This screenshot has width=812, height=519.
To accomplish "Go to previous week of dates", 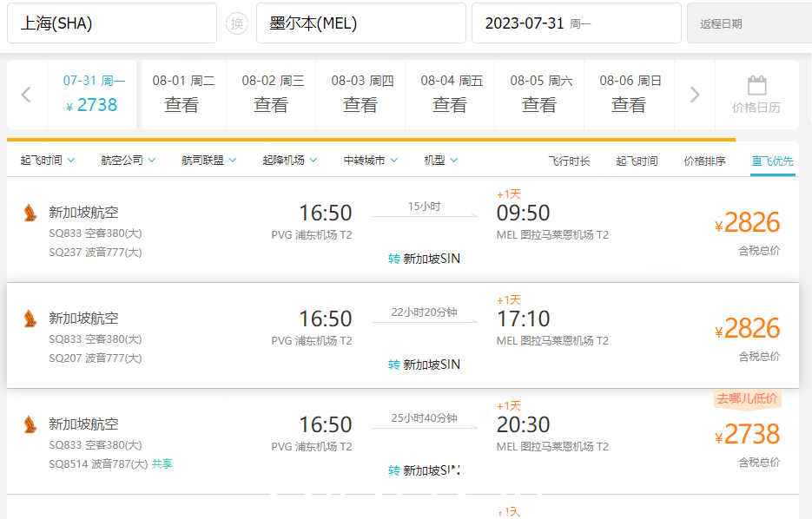I will (x=26, y=95).
